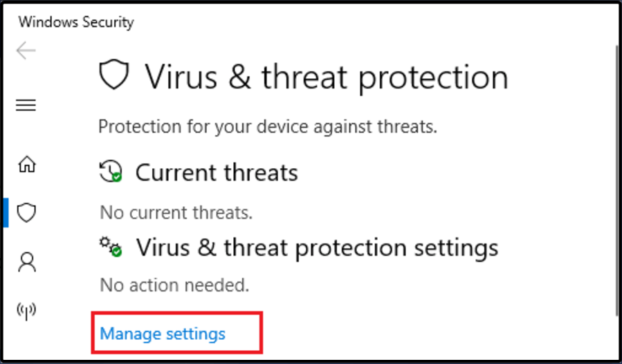
Task: Click the shield icon beside the page title
Action: click(114, 75)
